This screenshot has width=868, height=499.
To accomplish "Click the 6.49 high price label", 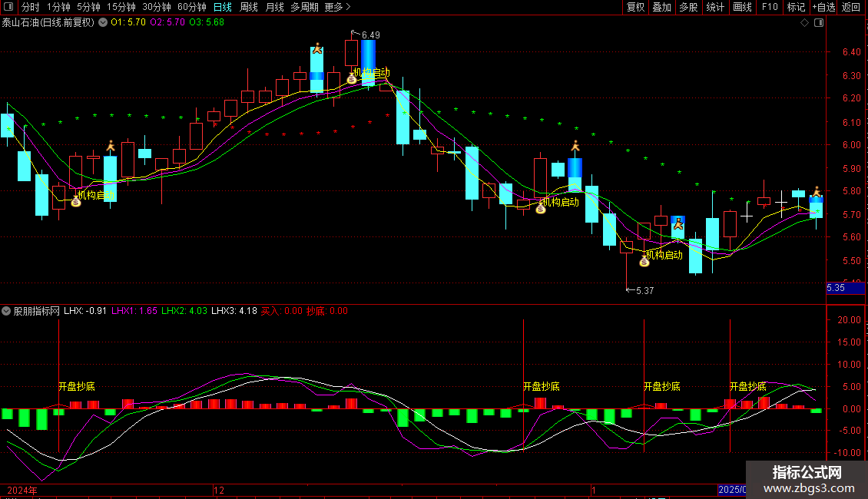I will [x=370, y=35].
